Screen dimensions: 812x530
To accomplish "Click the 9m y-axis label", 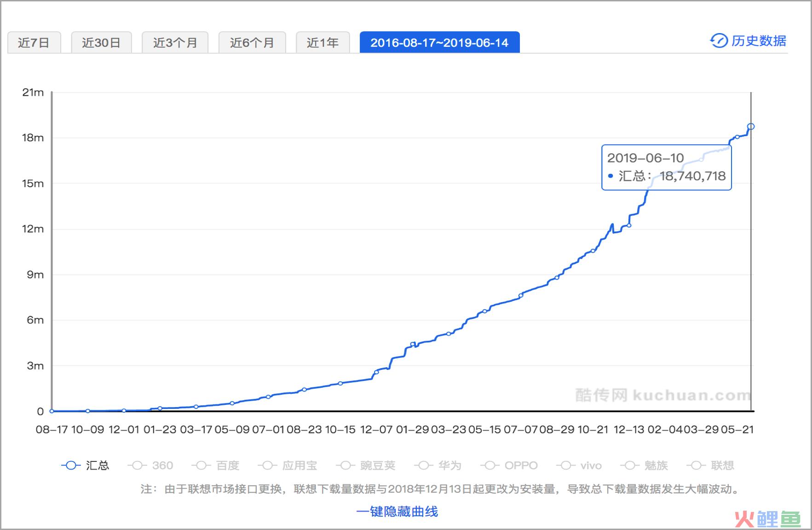I will click(35, 275).
